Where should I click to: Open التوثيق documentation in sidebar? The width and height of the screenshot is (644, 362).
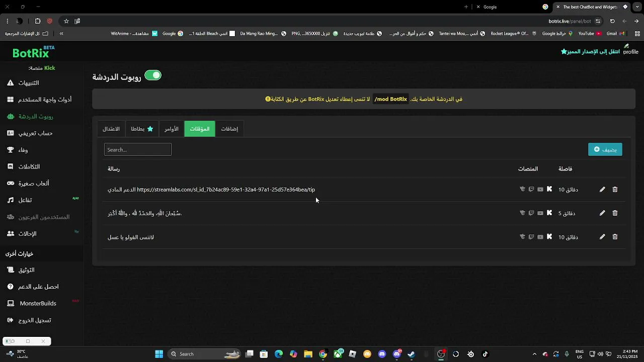(21, 270)
